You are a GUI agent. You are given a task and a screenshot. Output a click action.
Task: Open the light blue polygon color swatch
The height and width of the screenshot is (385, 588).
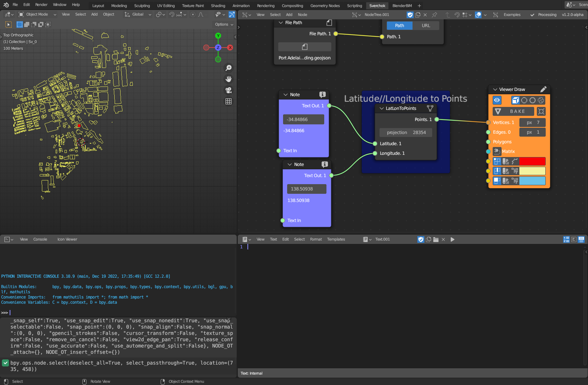(x=532, y=181)
